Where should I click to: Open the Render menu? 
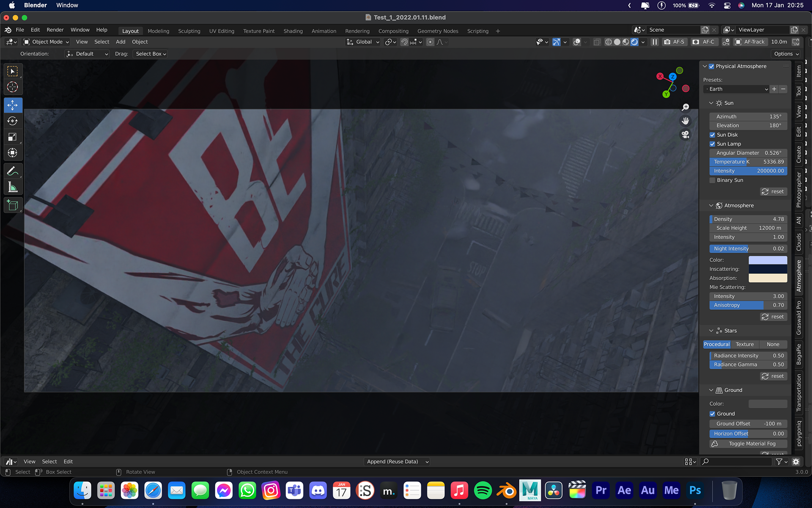55,30
